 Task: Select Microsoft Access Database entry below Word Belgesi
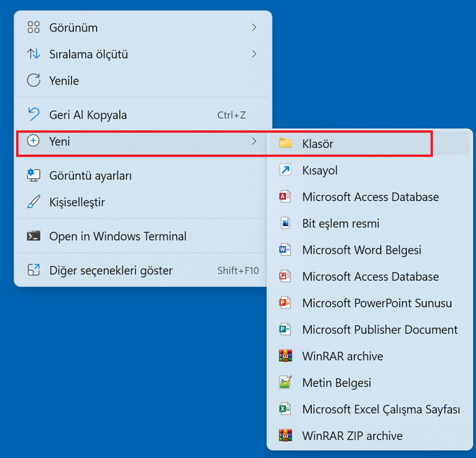point(370,276)
